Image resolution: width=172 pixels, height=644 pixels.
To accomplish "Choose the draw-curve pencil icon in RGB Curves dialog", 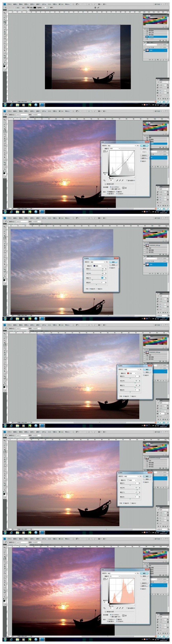I will [x=107, y=151].
